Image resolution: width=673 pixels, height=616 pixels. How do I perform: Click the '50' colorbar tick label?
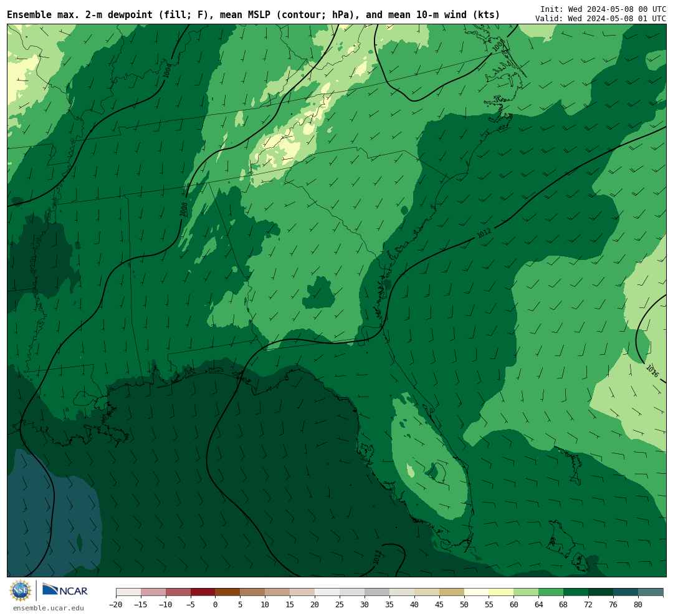tap(464, 605)
